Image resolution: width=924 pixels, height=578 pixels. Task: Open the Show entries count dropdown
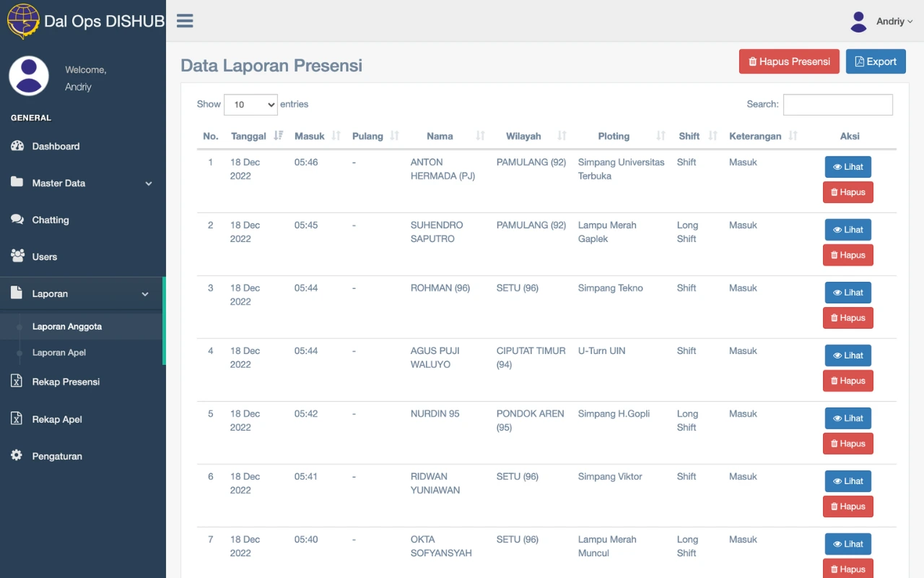250,105
